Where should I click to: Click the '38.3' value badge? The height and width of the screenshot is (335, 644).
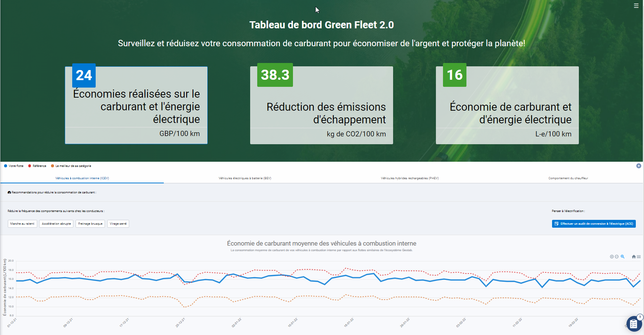tap(275, 75)
